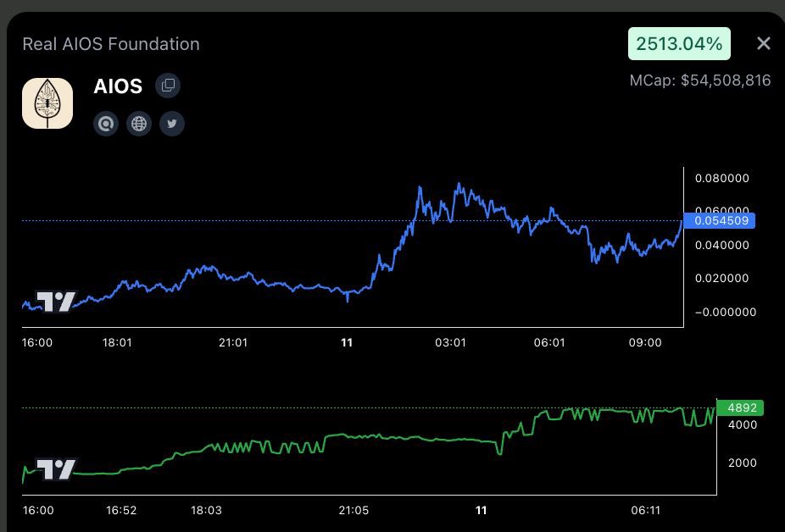Visit the AIOS website via globe icon
Screen dimensions: 785x532
(x=139, y=124)
